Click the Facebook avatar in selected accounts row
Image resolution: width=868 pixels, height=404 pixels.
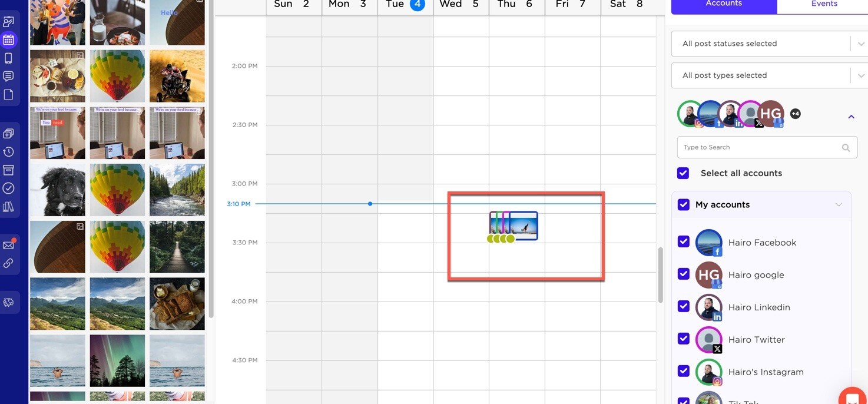coord(710,114)
